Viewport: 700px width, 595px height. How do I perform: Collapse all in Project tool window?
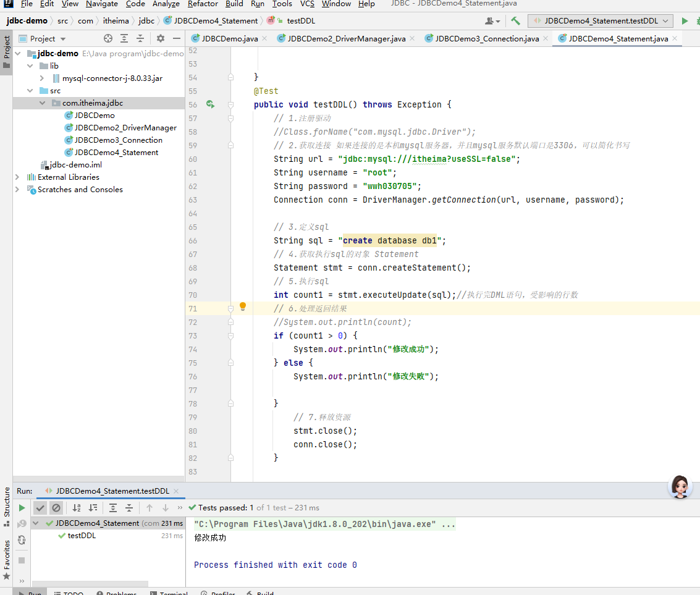click(141, 38)
